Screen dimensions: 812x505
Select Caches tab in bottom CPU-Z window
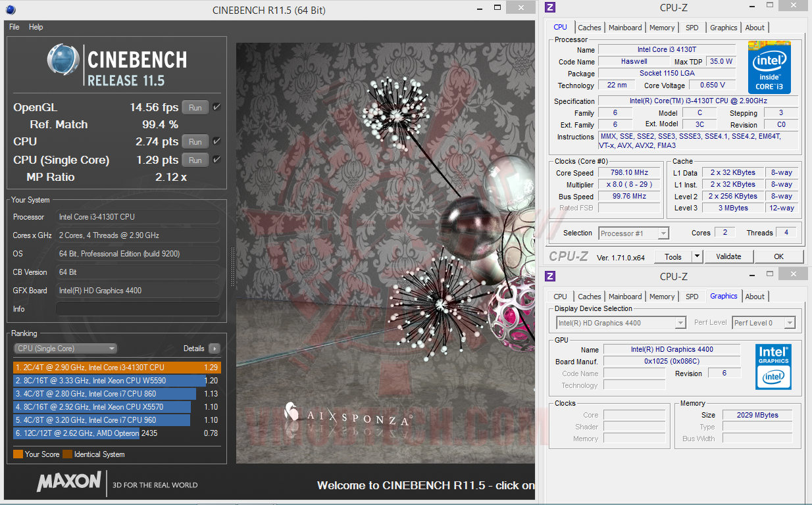pos(590,297)
